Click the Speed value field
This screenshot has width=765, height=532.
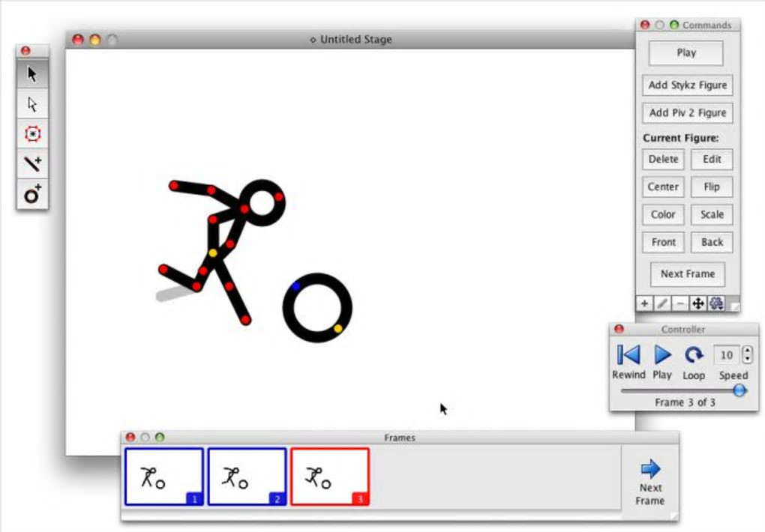[727, 355]
